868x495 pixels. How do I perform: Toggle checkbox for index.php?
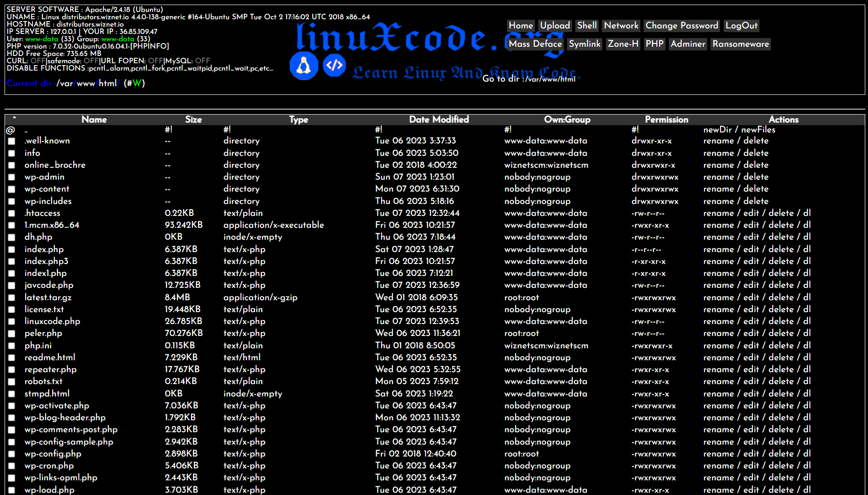11,249
